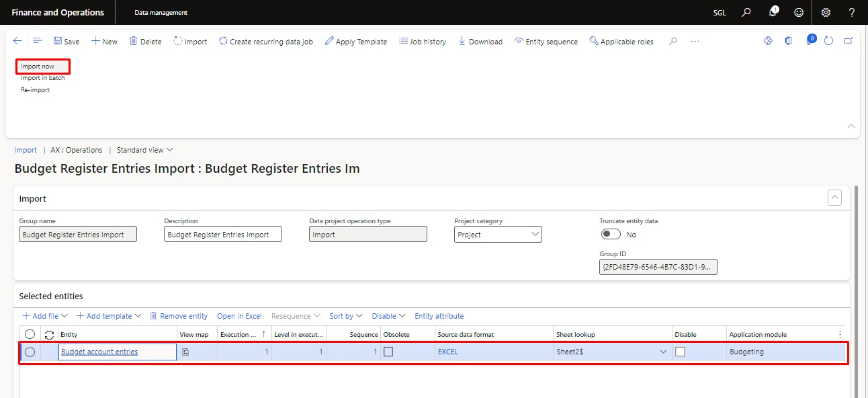Click Sequence column header
This screenshot has width=868, height=398.
(353, 334)
